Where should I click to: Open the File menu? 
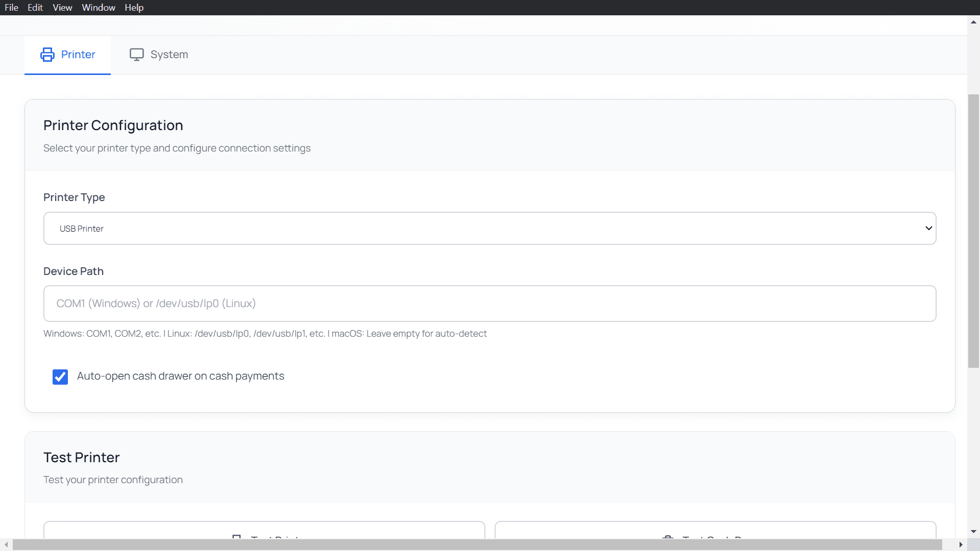click(11, 8)
